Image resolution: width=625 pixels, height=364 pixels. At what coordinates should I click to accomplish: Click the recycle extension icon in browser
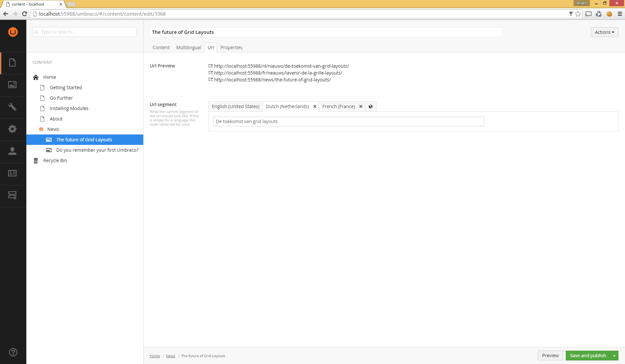tap(599, 14)
